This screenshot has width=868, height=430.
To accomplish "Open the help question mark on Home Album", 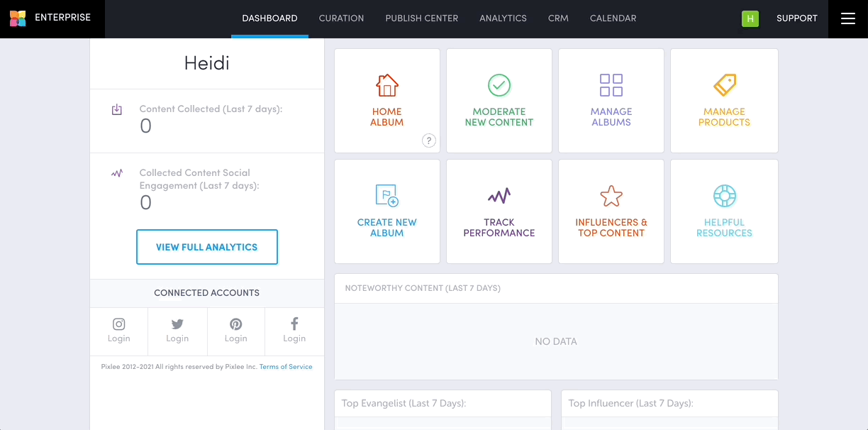I will [x=429, y=140].
